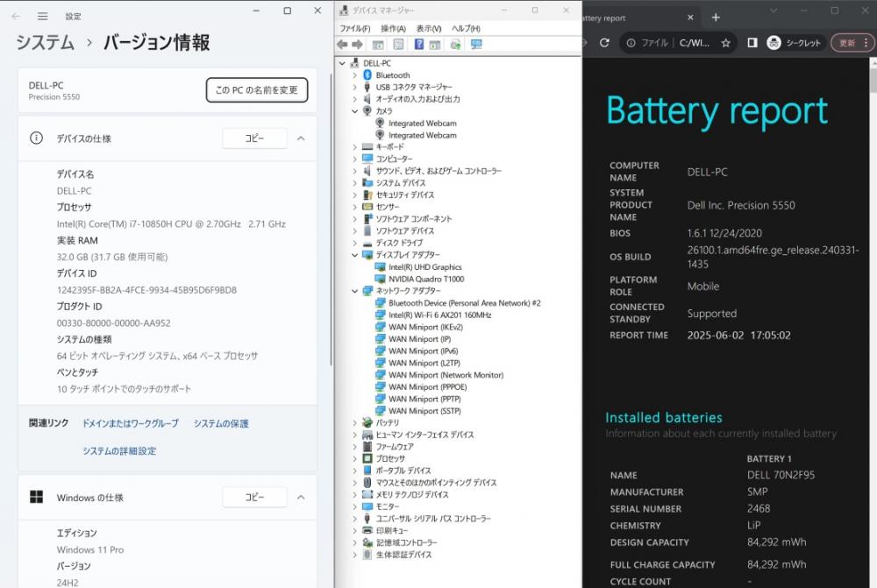Click the Bluetooth device category icon

(367, 74)
